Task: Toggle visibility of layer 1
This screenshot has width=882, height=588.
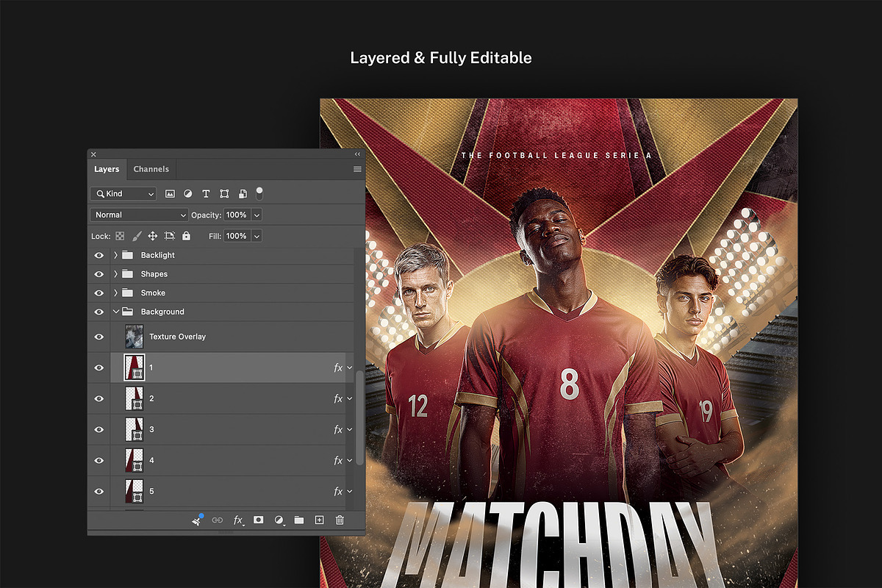Action: (99, 367)
